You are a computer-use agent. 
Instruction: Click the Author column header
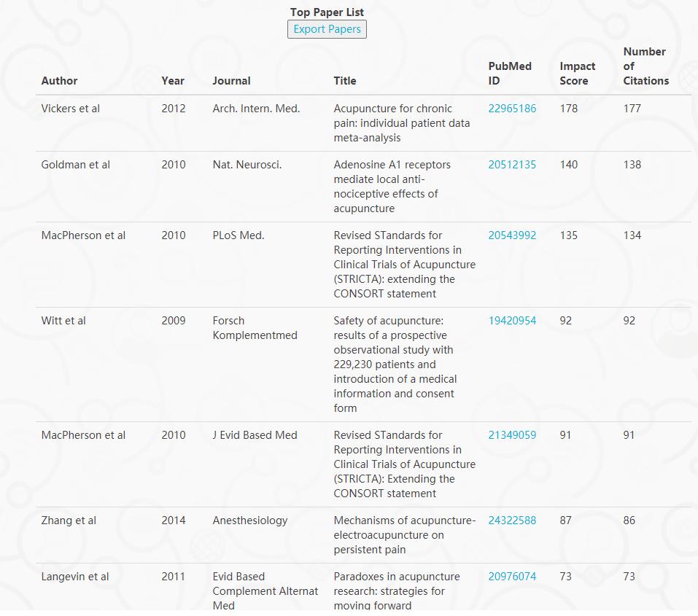tap(59, 81)
